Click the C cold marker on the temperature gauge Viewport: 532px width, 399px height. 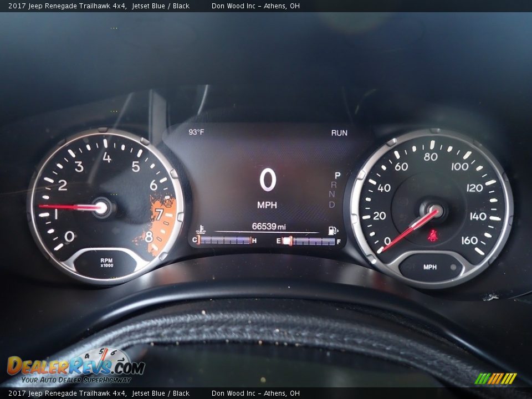click(x=195, y=240)
